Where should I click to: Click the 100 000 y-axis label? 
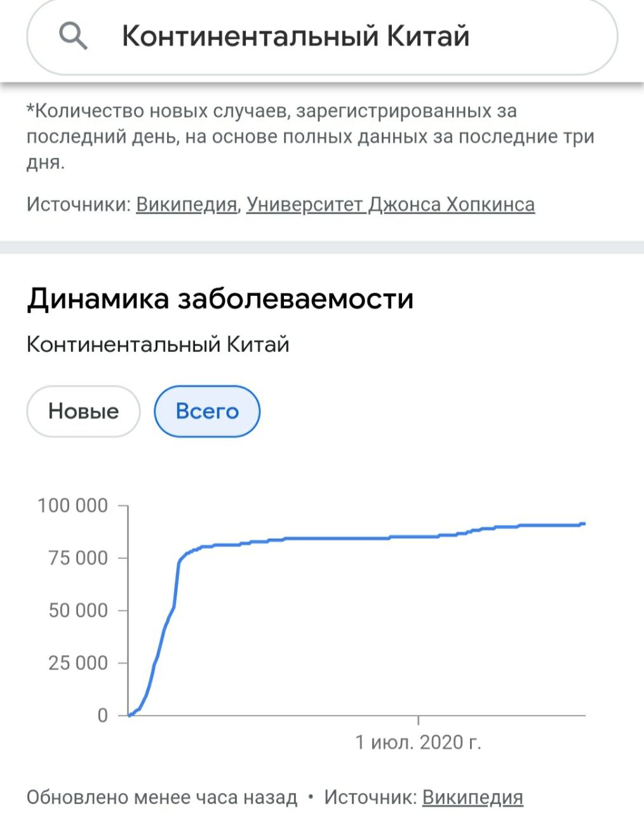73,506
